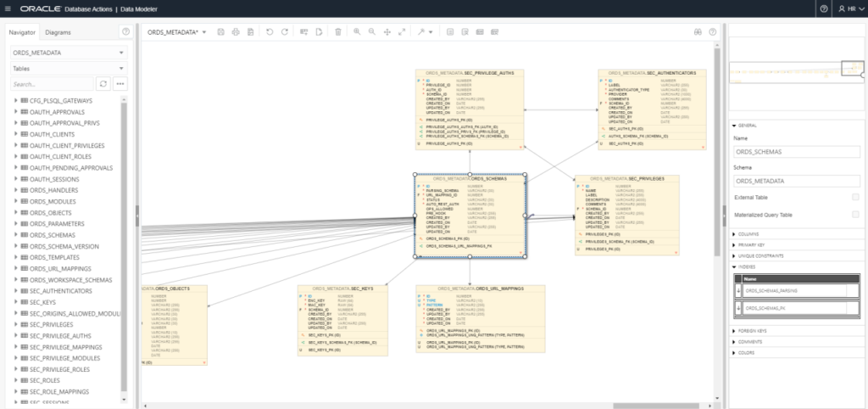Click the Oracle Database Actions logo link

tap(65, 8)
